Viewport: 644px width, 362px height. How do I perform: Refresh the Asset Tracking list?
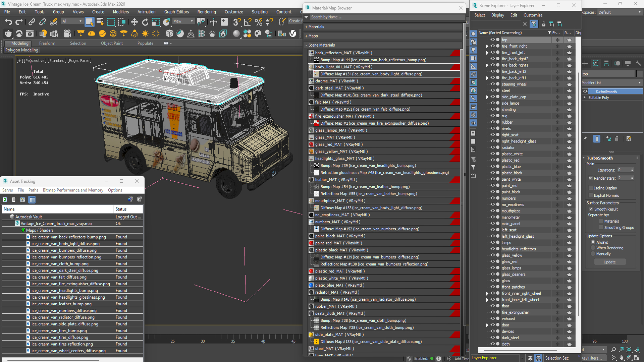pyautogui.click(x=5, y=200)
